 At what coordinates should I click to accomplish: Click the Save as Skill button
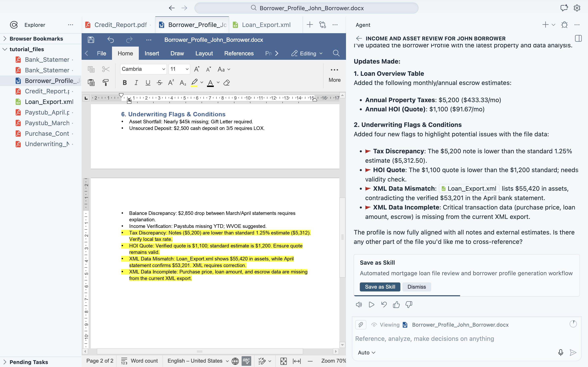click(380, 287)
